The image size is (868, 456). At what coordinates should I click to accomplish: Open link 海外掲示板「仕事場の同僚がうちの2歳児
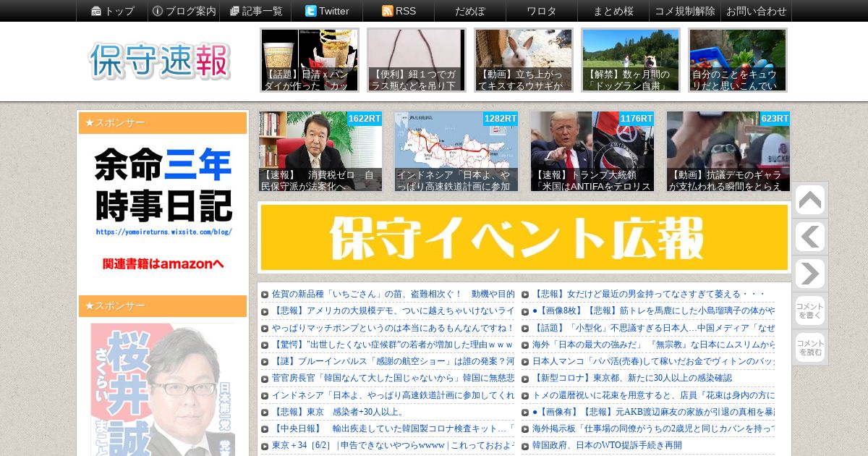[653, 428]
